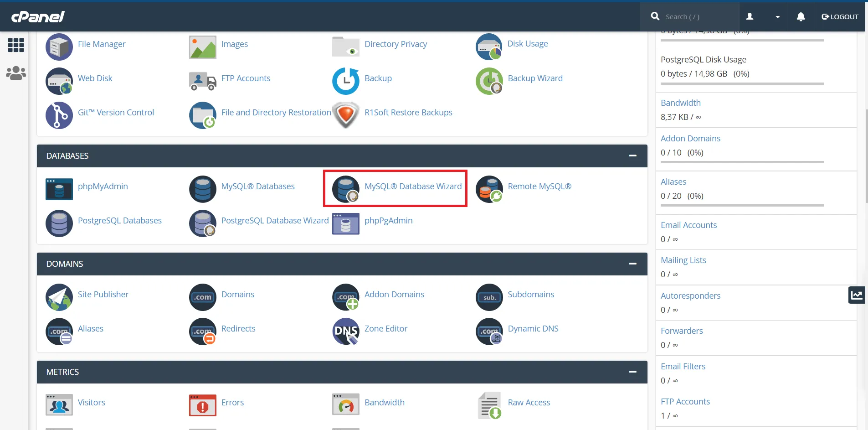The image size is (868, 430).
Task: Click the Domains .com icon
Action: [x=203, y=297]
